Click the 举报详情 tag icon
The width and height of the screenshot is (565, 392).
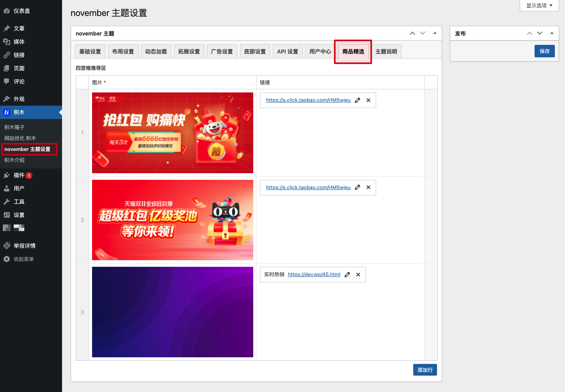point(7,246)
